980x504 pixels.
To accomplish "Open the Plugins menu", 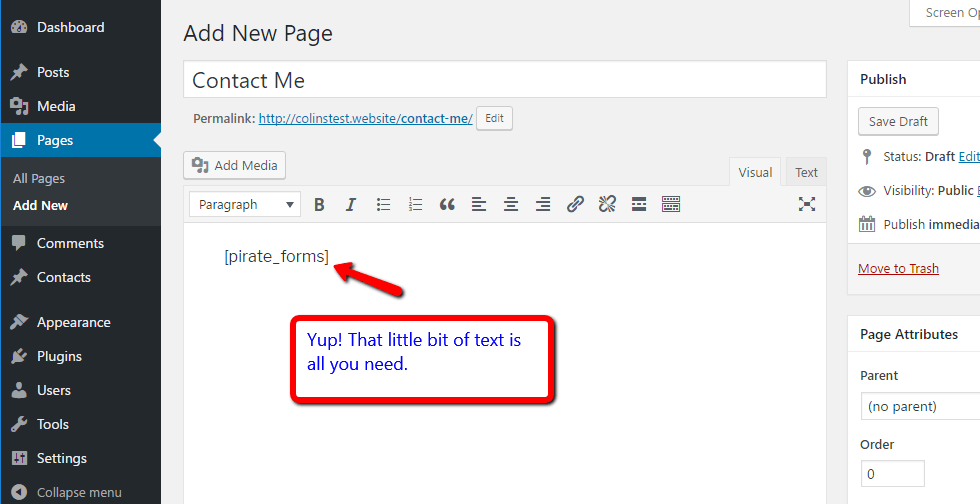I will coord(81,356).
